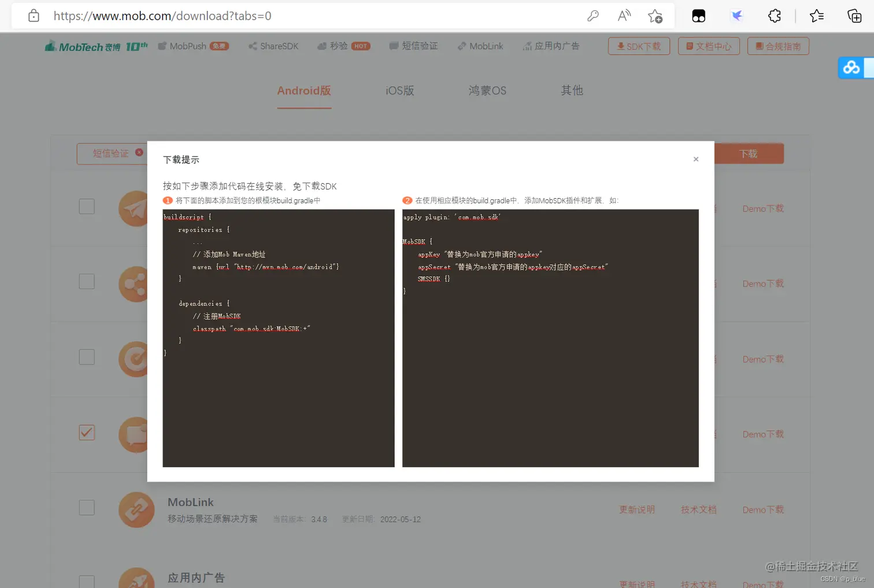Tick the 应用内广告 row checkbox

(x=87, y=581)
